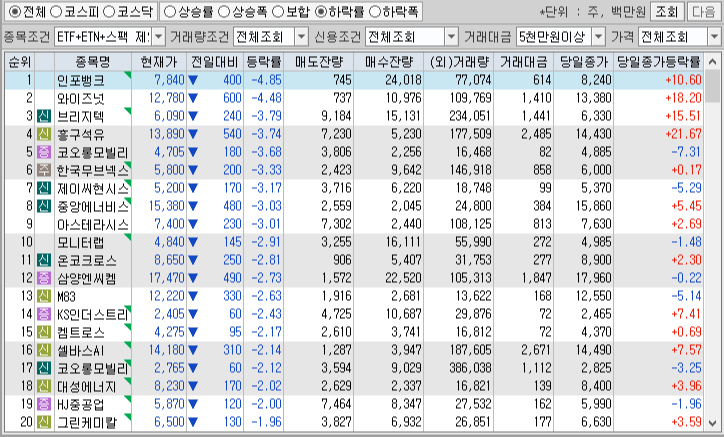Select the 아스테라시스 stock name
This screenshot has width=724, height=437.
[x=93, y=224]
